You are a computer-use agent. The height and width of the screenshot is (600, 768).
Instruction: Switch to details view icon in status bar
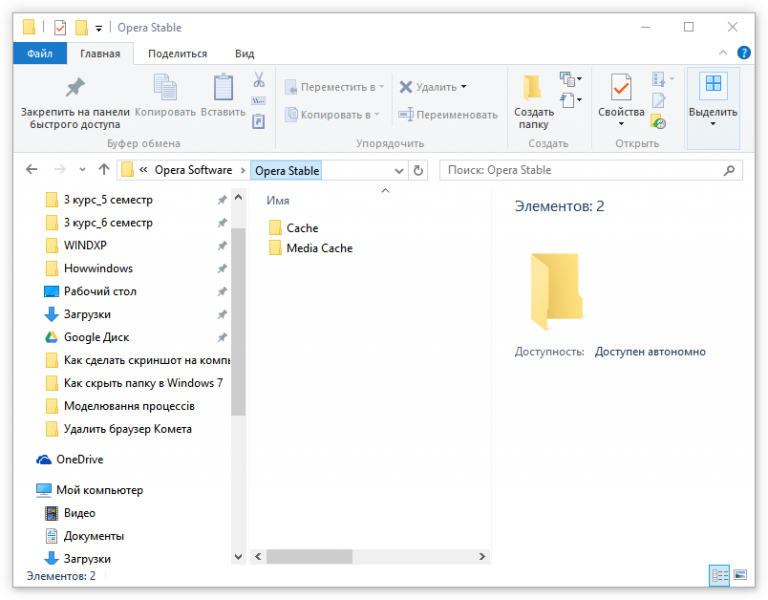719,575
